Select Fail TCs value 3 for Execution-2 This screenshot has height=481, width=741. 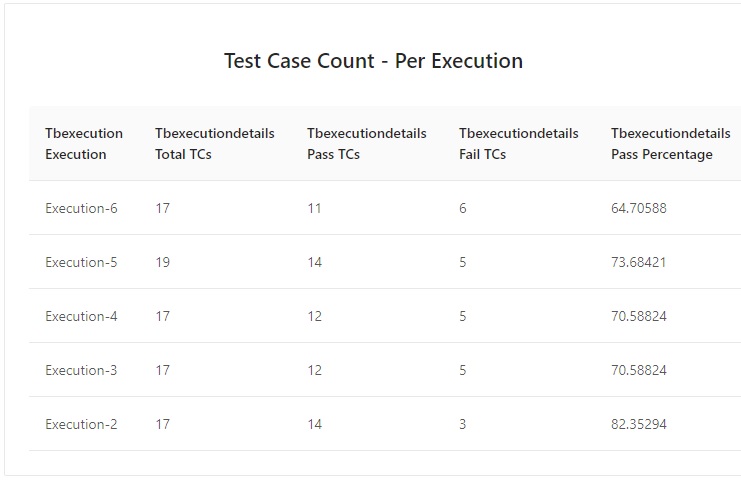[463, 424]
